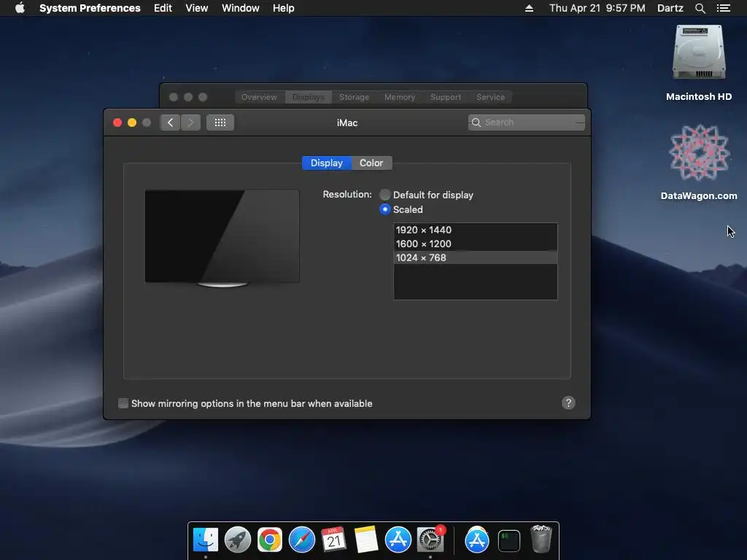Open App Store left of System Preferences
747x560 pixels.
398,540
